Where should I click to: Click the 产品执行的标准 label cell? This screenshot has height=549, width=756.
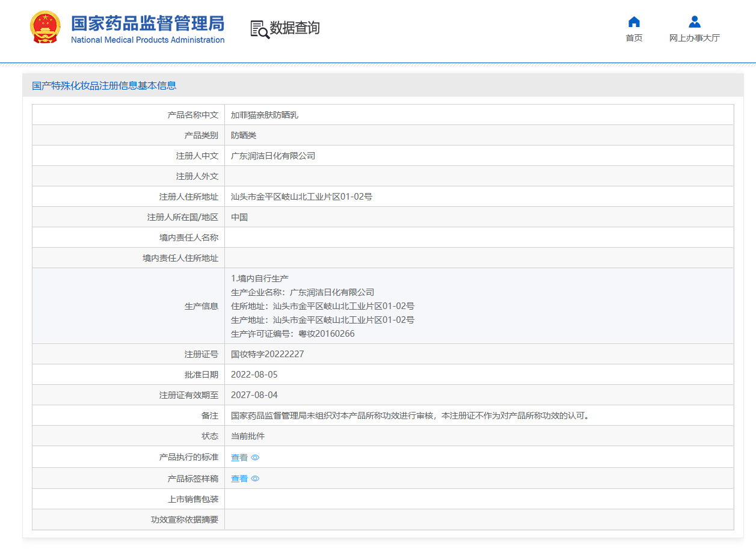coord(128,457)
